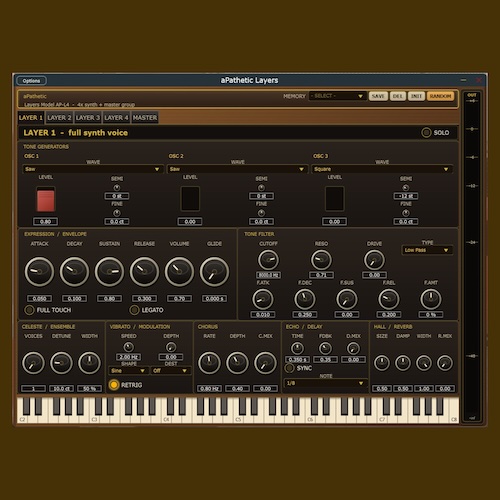Click the filter Cutoff knob
Screen dimensions: 500x500
(268, 260)
